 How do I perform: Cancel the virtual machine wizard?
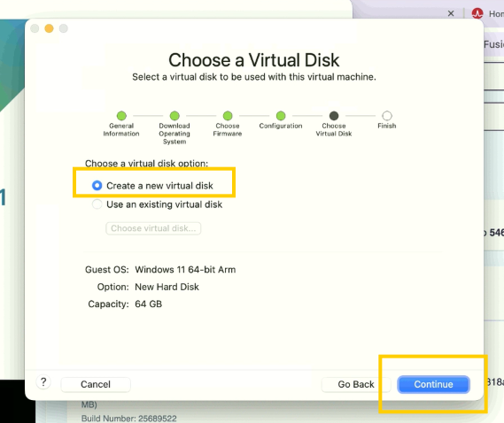[x=96, y=384]
